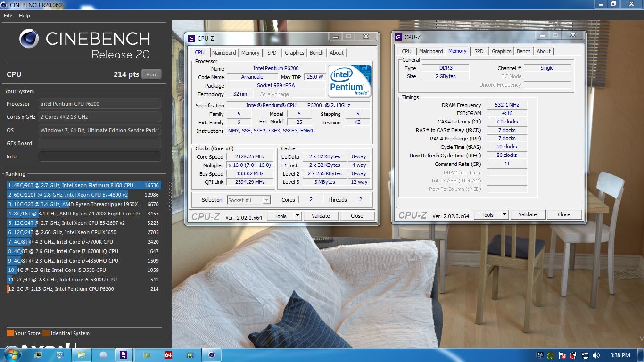Screen dimensions: 644x362
Task: Select the Xeon Platinum 8168 ranking row
Action: click(x=83, y=185)
